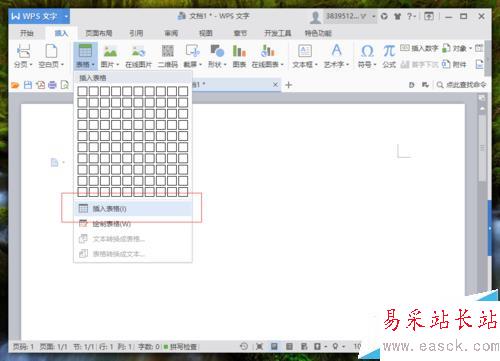The image size is (500, 361).
Task: Click the 表格 table ribbon button
Action: tap(85, 55)
